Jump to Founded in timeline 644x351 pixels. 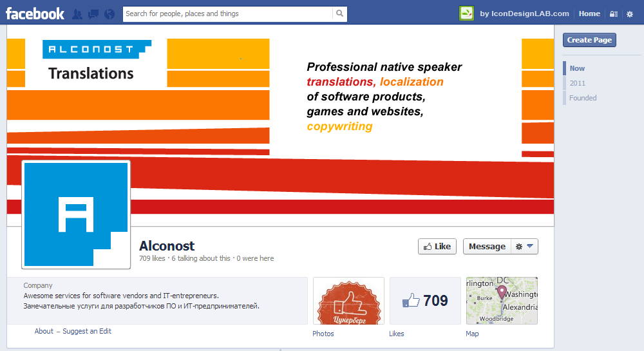tap(583, 98)
